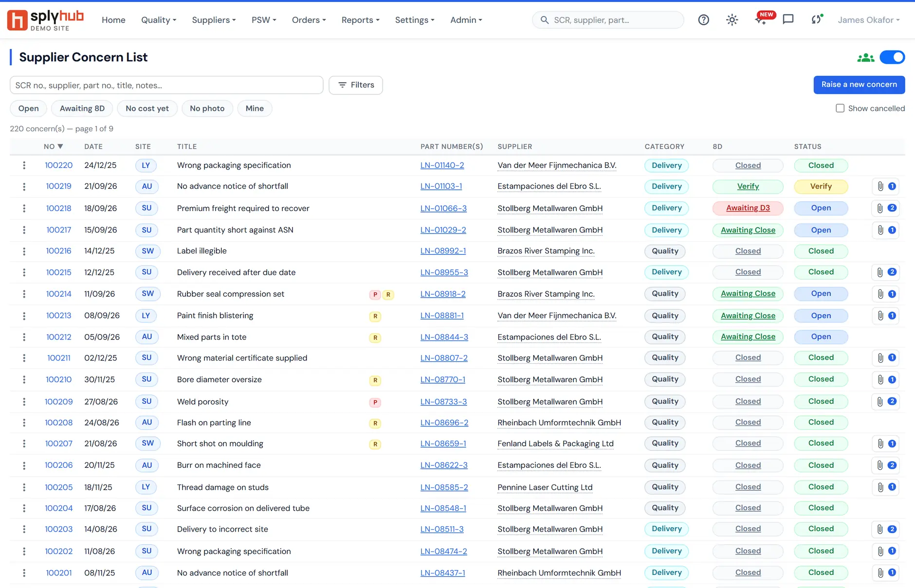Click the magnifier icon in global search
This screenshot has height=588, width=915.
click(x=545, y=20)
